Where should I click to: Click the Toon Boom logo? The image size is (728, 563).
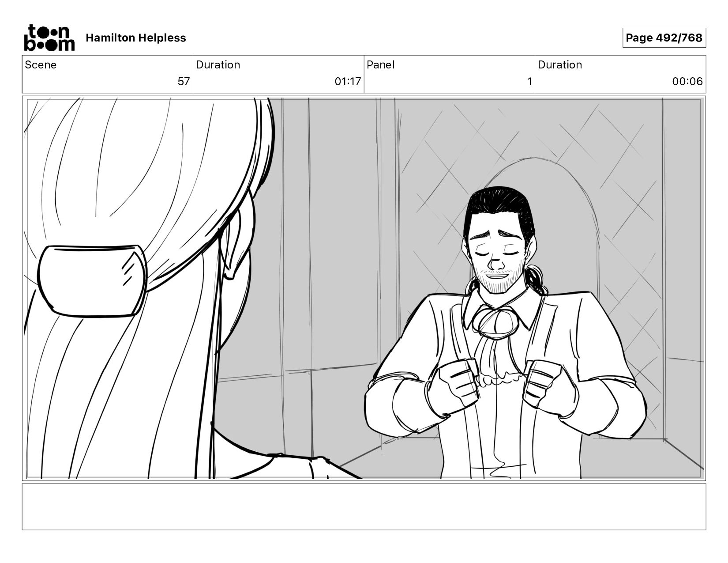49,38
